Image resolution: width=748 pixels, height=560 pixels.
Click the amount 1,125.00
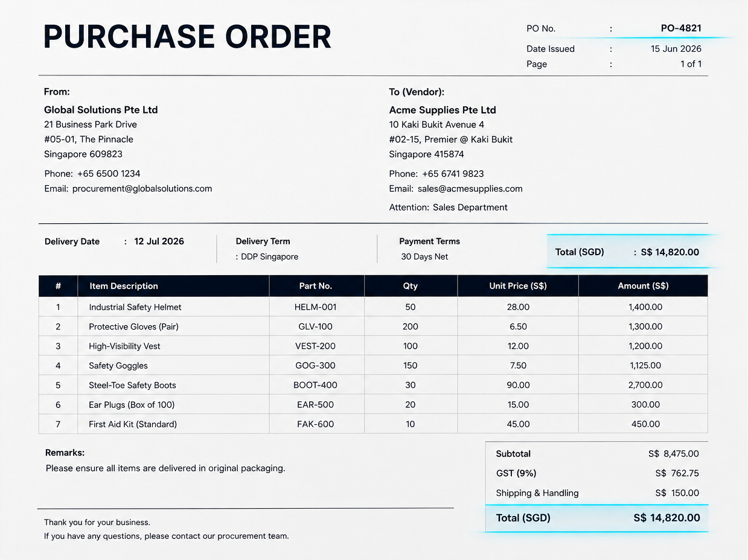pos(645,366)
